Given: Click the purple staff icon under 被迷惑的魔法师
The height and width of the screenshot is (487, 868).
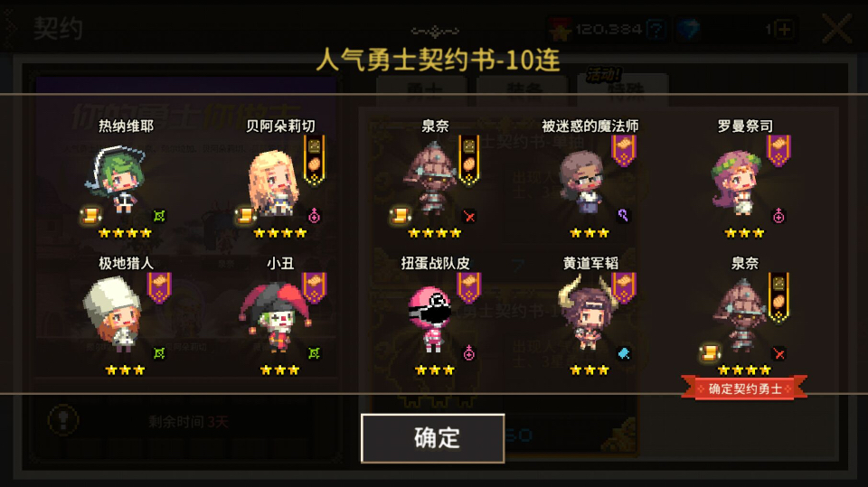Looking at the screenshot, I should tap(623, 215).
